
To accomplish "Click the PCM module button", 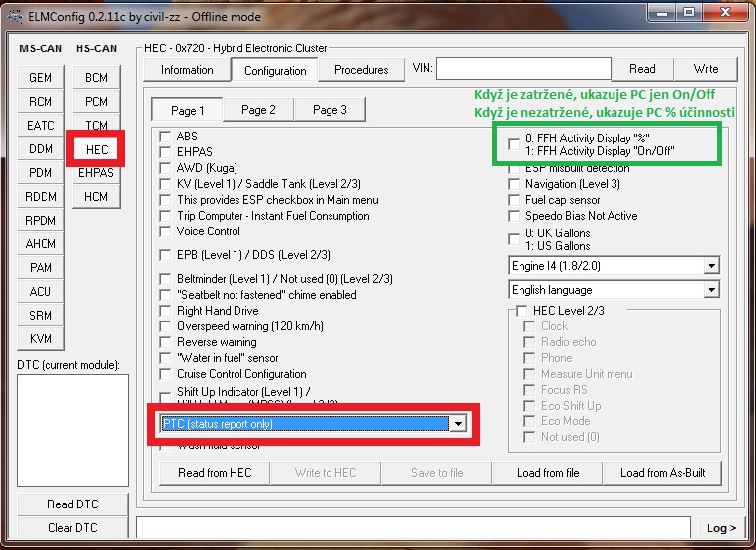I will 96,102.
